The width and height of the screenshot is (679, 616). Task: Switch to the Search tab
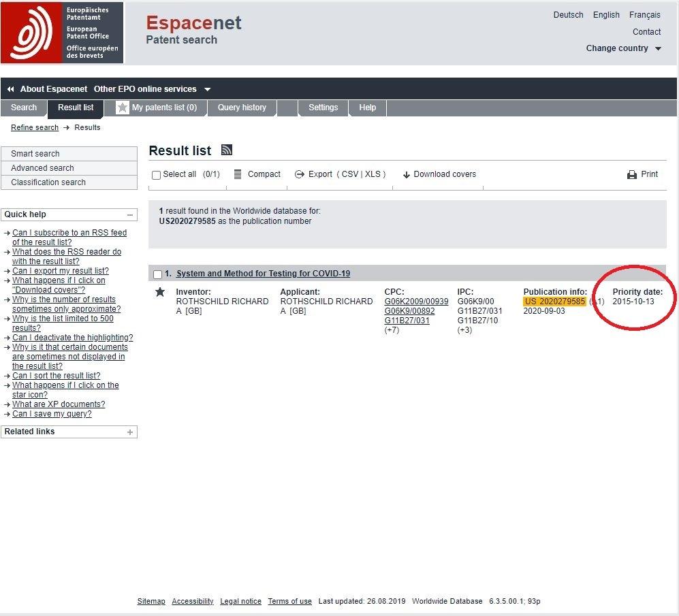pos(24,108)
